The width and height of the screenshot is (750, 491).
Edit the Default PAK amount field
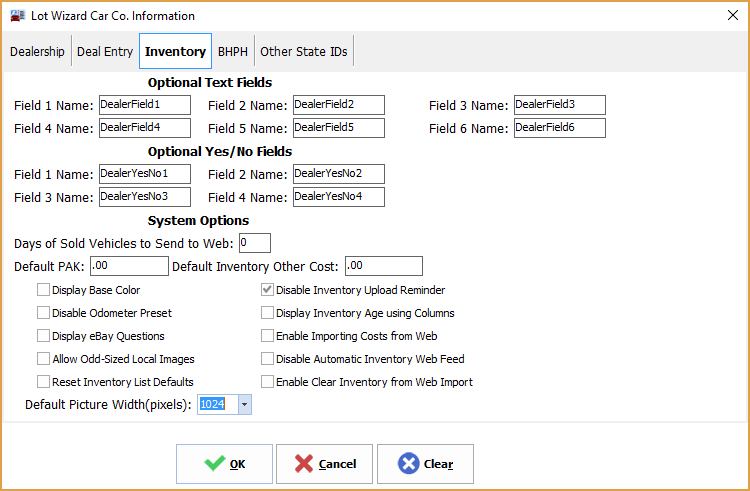coord(129,266)
